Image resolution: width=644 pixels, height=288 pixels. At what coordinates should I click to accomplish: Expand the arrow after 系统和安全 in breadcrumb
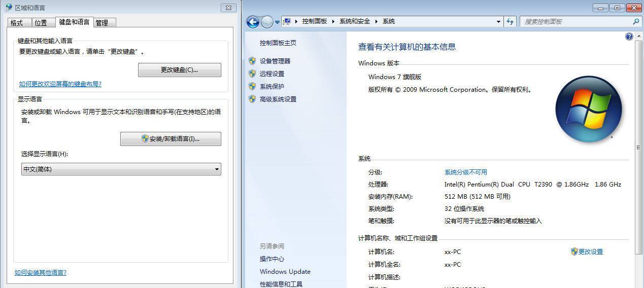click(377, 21)
